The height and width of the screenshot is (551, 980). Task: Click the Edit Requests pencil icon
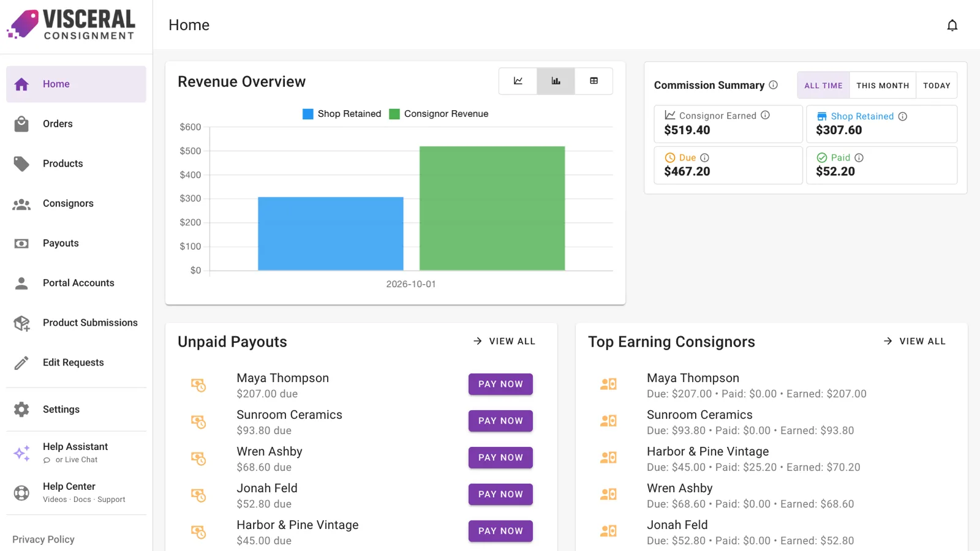tap(21, 363)
